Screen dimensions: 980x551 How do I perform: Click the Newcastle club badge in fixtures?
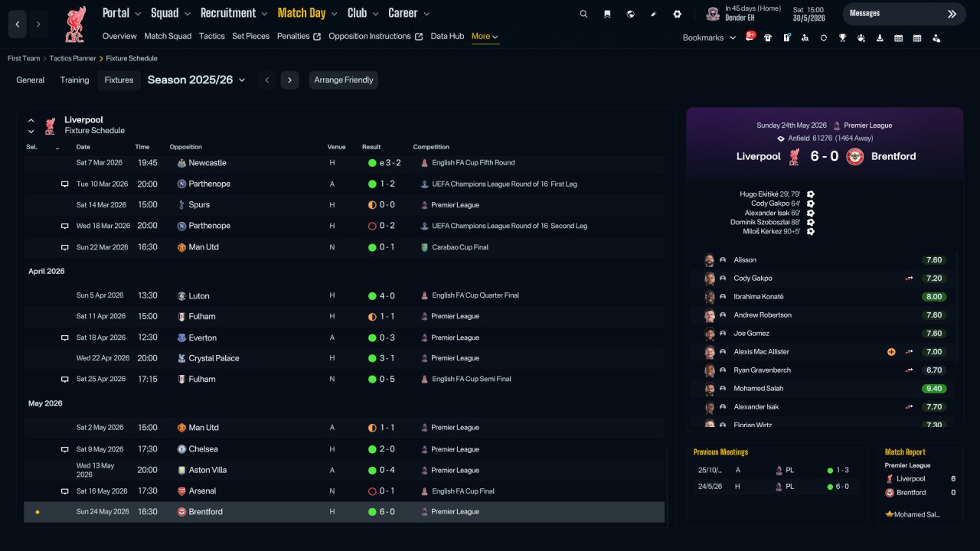[x=181, y=163]
